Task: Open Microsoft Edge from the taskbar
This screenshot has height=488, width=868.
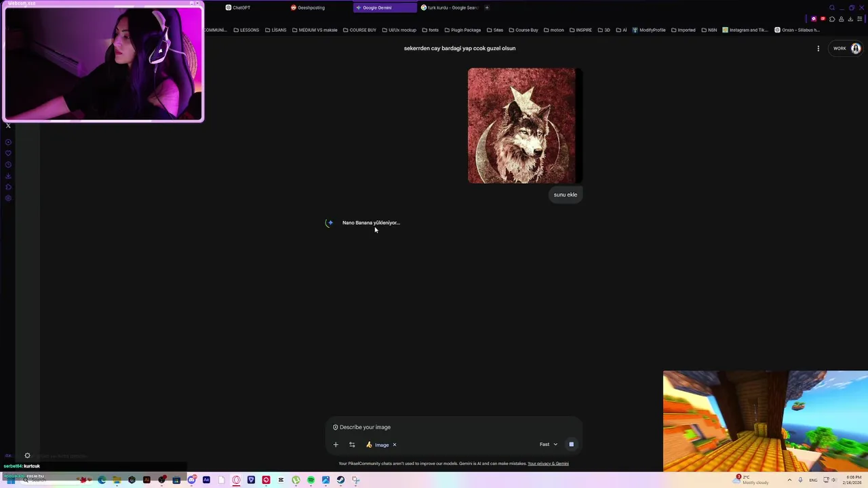Action: coord(102,480)
